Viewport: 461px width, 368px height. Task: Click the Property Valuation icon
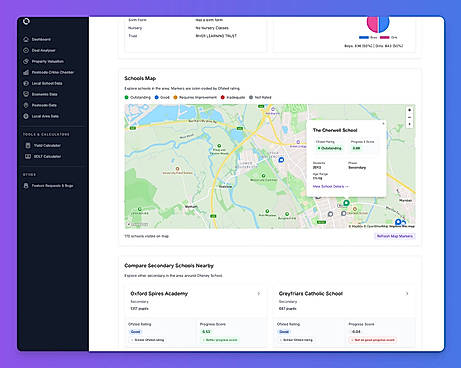click(26, 61)
